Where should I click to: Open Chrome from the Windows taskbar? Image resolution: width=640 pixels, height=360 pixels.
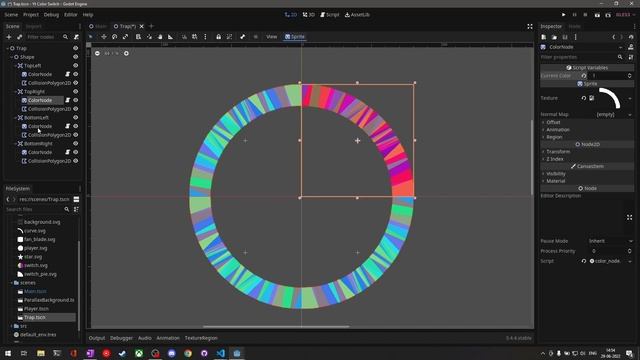coord(188,353)
